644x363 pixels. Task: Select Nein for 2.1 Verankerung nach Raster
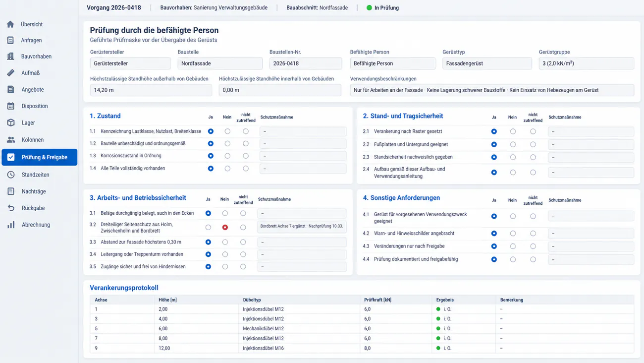pos(513,131)
